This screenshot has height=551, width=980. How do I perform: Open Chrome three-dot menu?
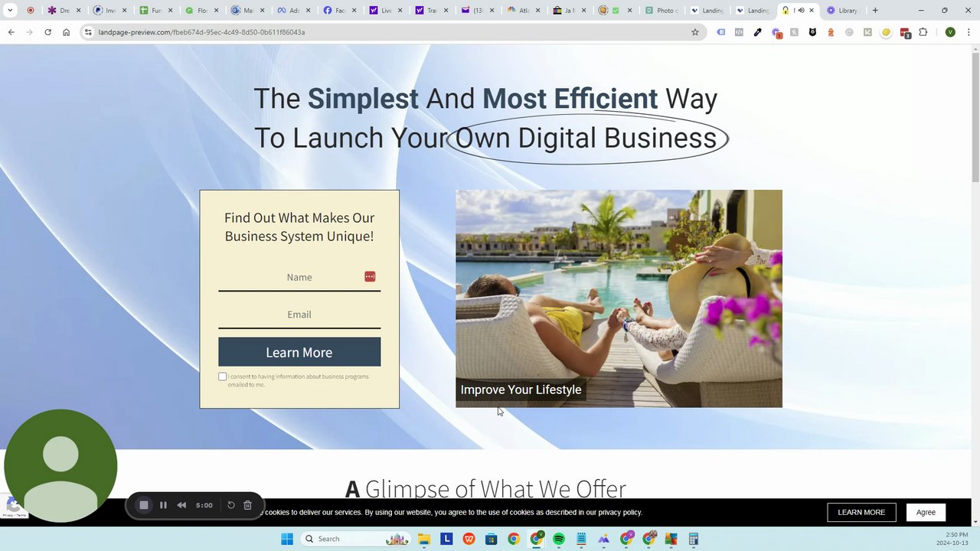click(969, 32)
